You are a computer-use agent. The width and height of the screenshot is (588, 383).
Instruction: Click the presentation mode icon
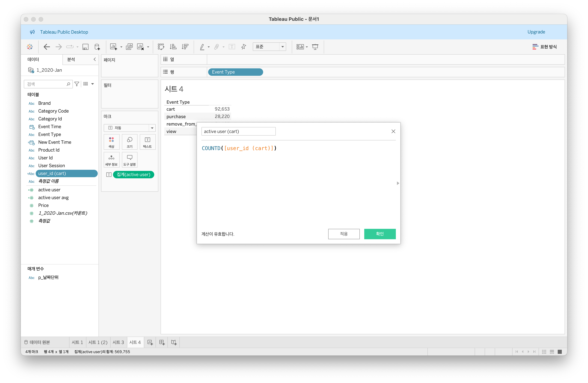pos(315,47)
